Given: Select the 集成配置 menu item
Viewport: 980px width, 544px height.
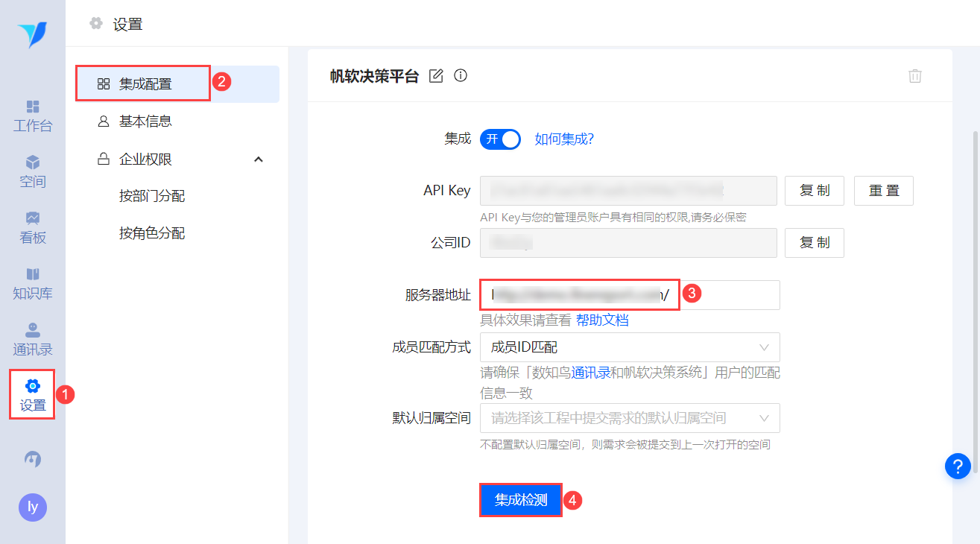Looking at the screenshot, I should [x=177, y=84].
